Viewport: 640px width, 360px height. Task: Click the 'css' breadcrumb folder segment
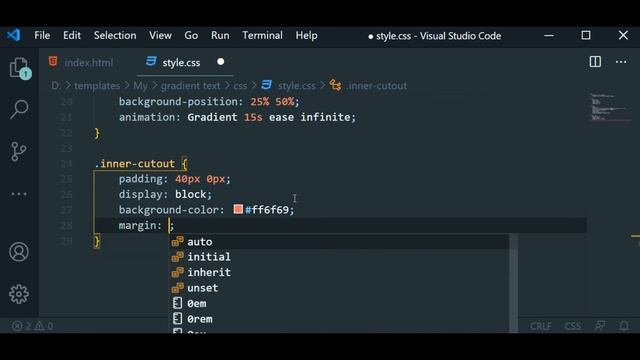pos(240,86)
